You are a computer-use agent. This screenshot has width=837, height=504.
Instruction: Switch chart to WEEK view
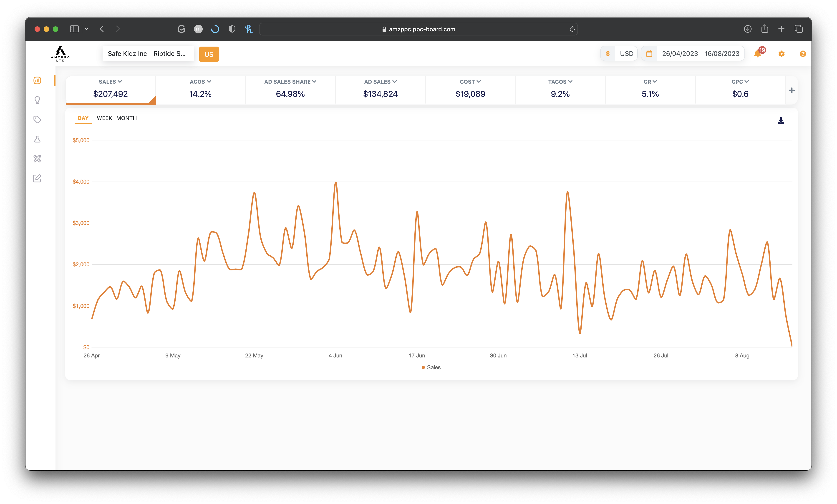coord(104,118)
